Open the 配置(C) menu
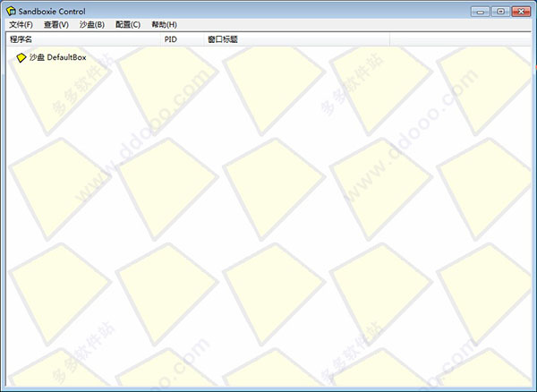This screenshot has width=537, height=392. (x=128, y=25)
